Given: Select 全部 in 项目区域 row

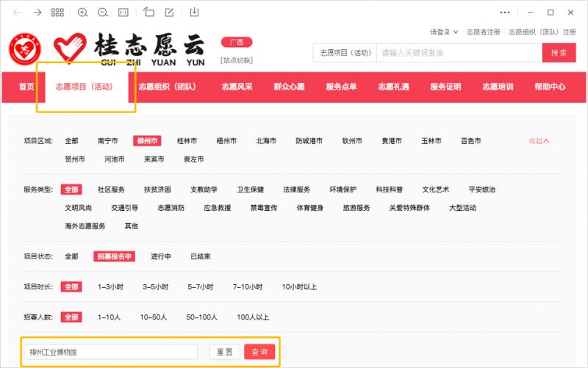Looking at the screenshot, I should (71, 141).
